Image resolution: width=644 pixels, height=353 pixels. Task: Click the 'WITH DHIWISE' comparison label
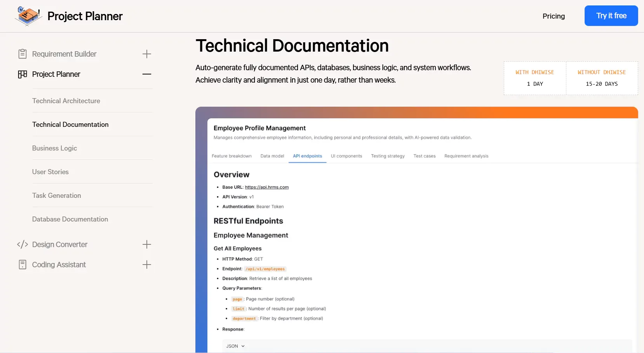pyautogui.click(x=535, y=72)
